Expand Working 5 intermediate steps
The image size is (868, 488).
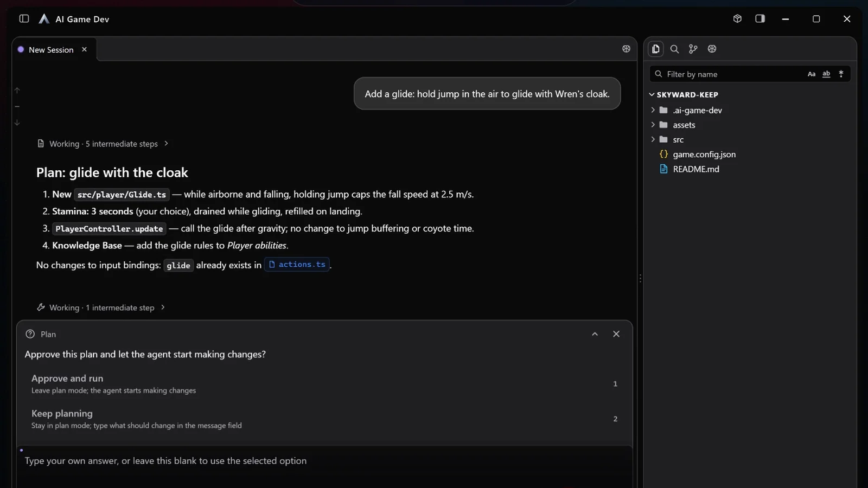pos(103,144)
